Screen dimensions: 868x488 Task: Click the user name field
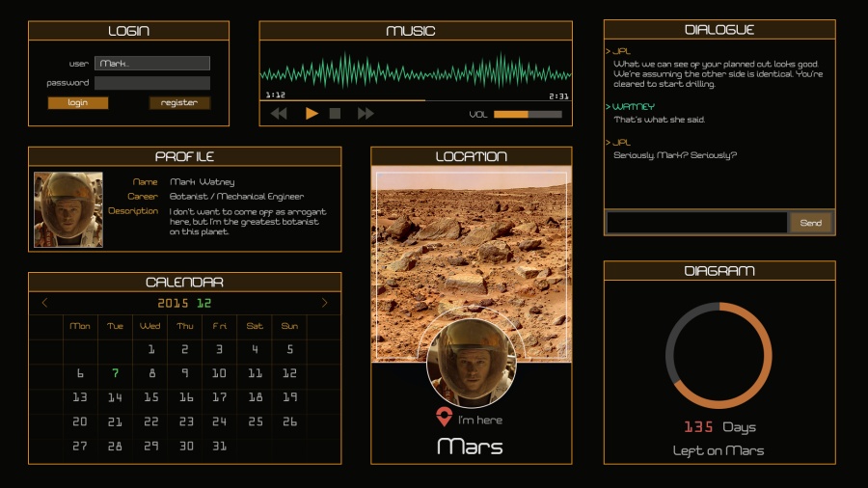pos(152,64)
